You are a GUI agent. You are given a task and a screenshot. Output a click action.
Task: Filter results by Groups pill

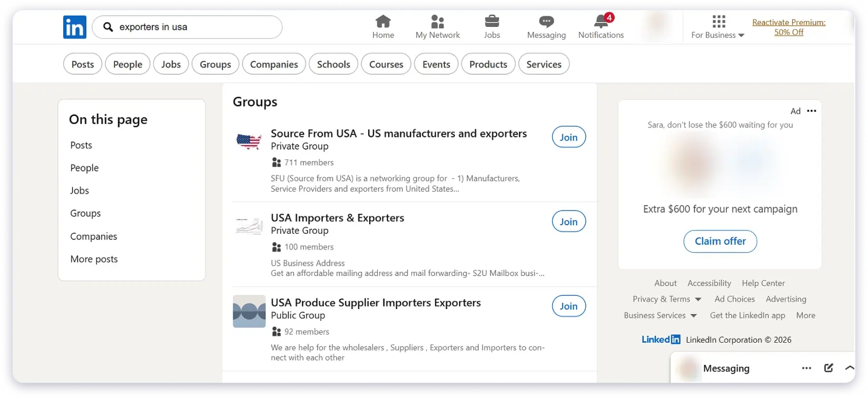click(215, 64)
